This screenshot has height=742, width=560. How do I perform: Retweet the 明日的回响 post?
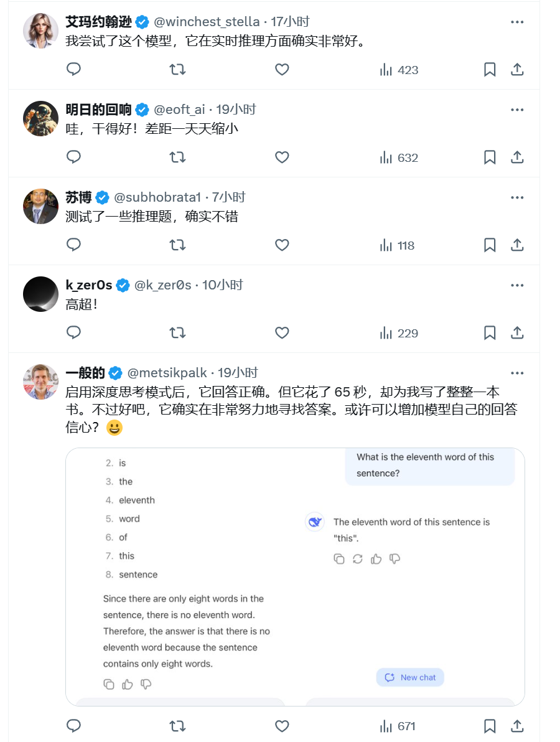177,157
